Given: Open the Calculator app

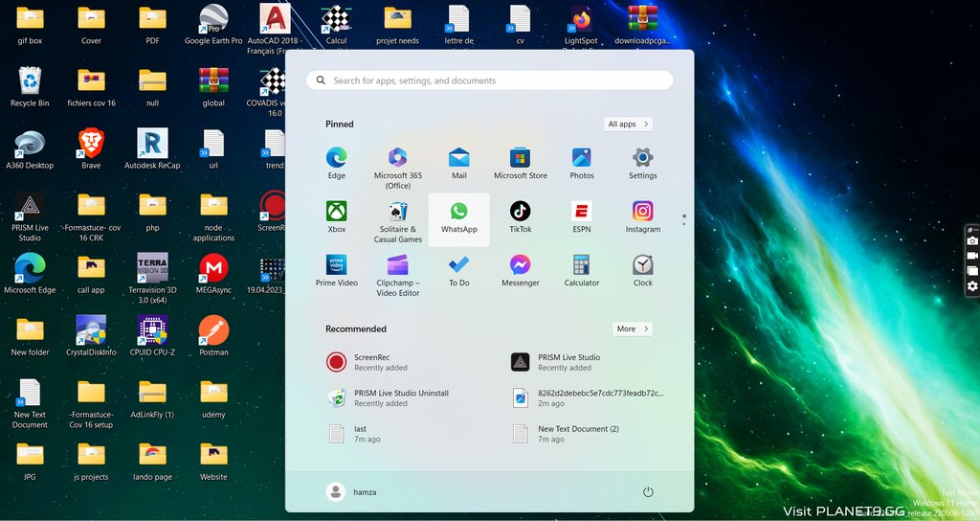Looking at the screenshot, I should tap(581, 271).
